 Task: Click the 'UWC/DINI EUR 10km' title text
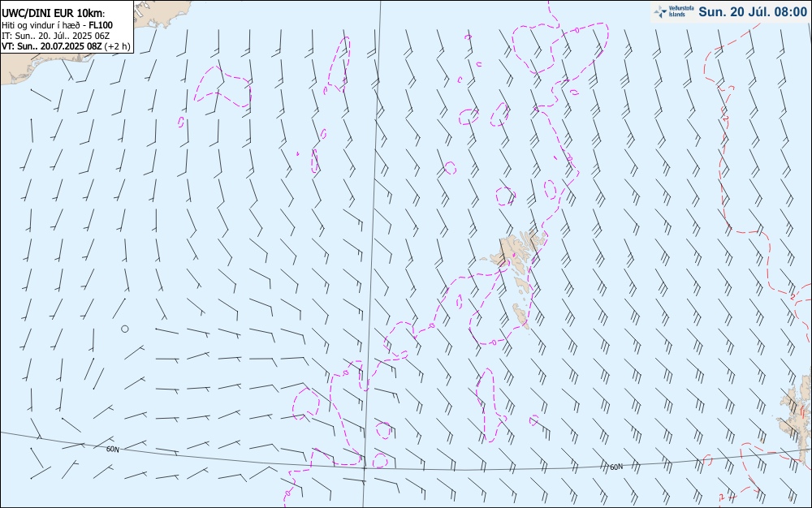(54, 14)
